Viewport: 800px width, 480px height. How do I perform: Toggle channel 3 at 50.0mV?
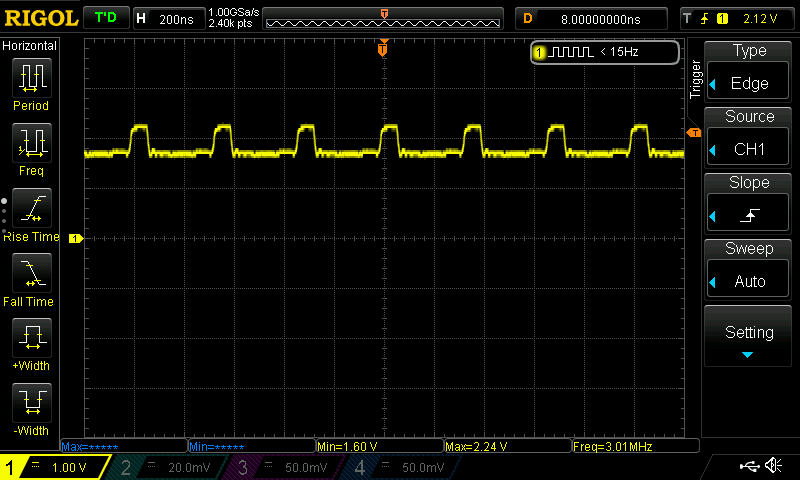287,467
